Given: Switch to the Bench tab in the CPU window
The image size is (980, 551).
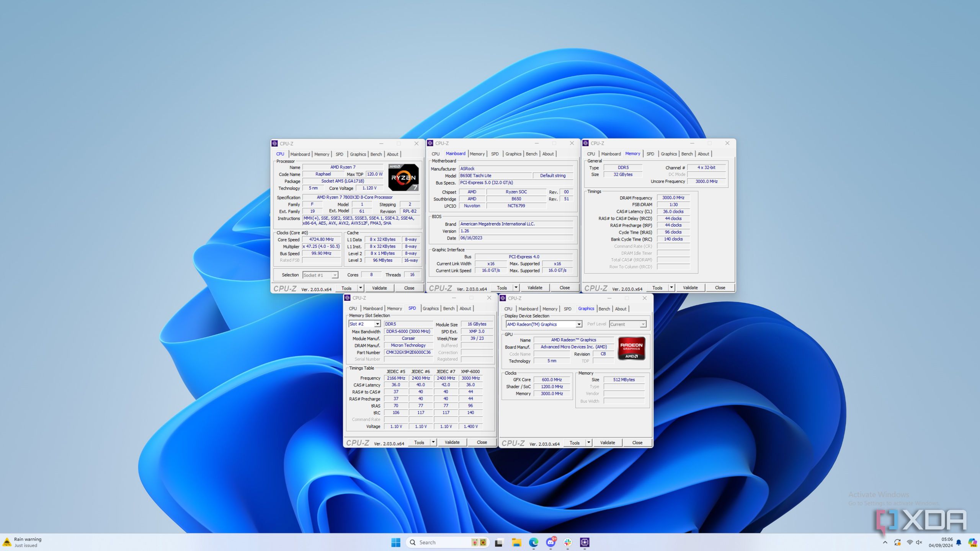Looking at the screenshot, I should 376,154.
